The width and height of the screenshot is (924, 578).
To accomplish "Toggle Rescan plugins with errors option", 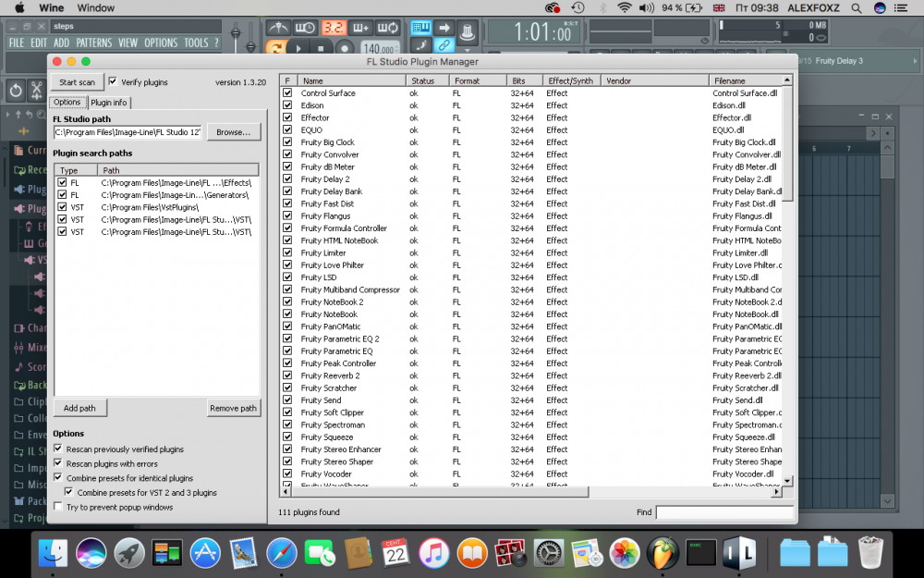I will (57, 463).
